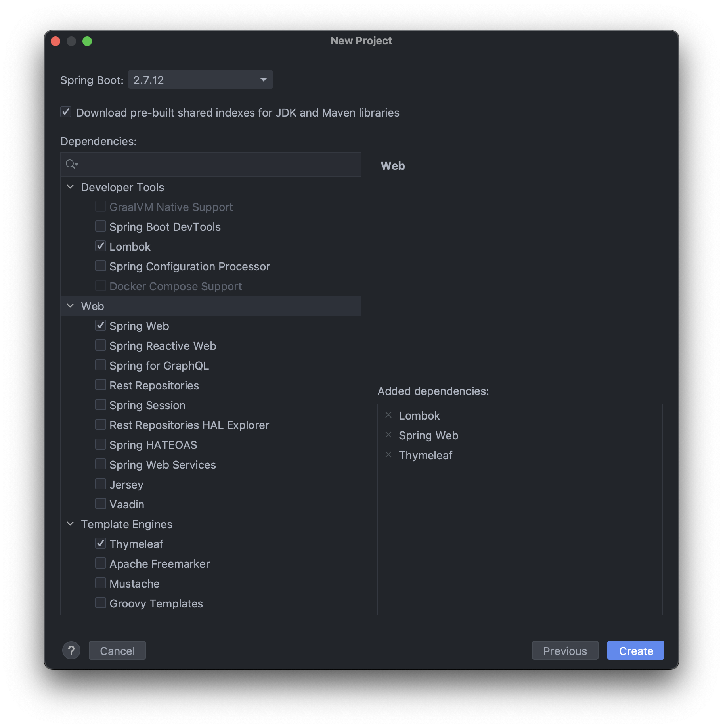Uncheck the Lombok dependency checkbox
The width and height of the screenshot is (723, 728).
click(x=101, y=246)
